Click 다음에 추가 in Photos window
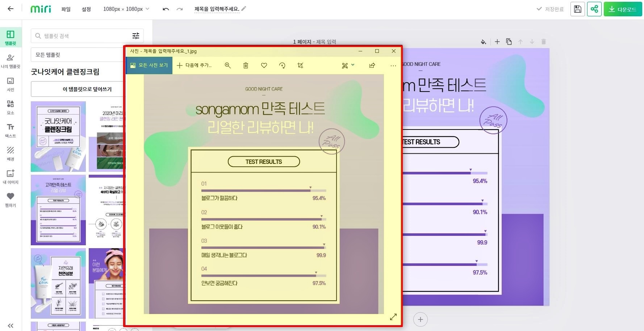644x331 pixels. pos(194,65)
